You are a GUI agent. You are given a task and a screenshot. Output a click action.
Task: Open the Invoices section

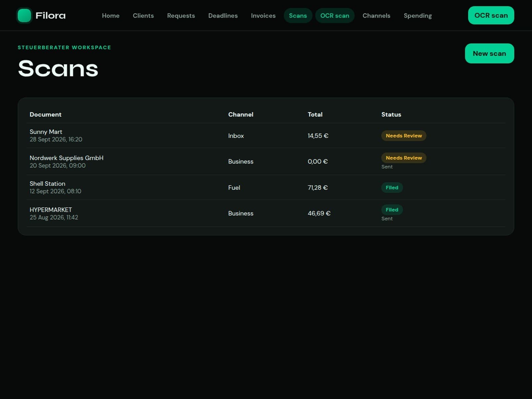tap(263, 16)
